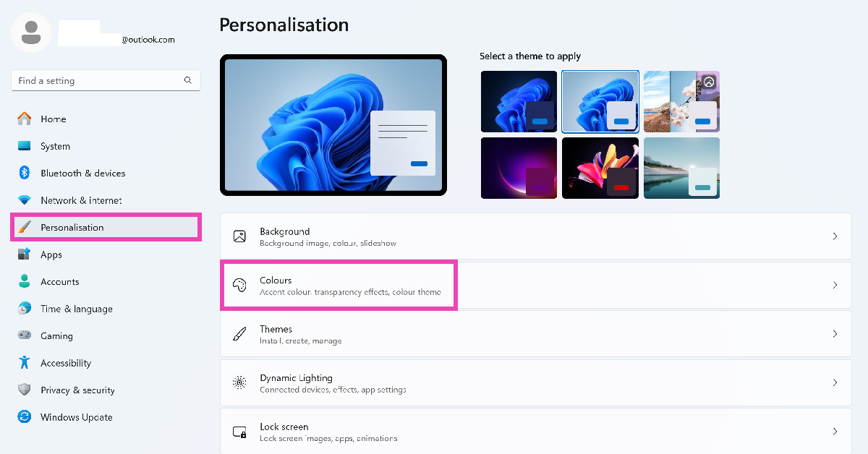Open the Windows Update icon
The image size is (868, 454).
[x=25, y=417]
